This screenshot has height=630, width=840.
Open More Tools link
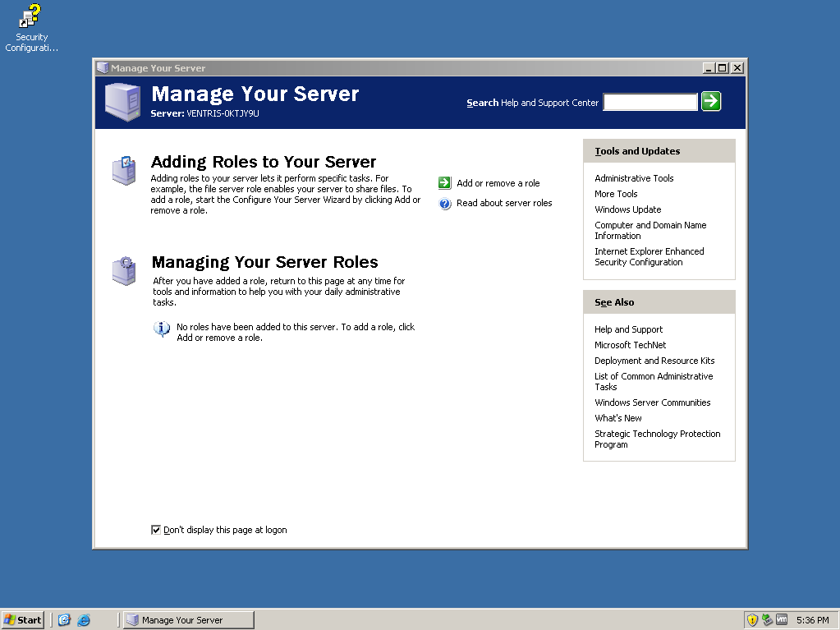616,194
